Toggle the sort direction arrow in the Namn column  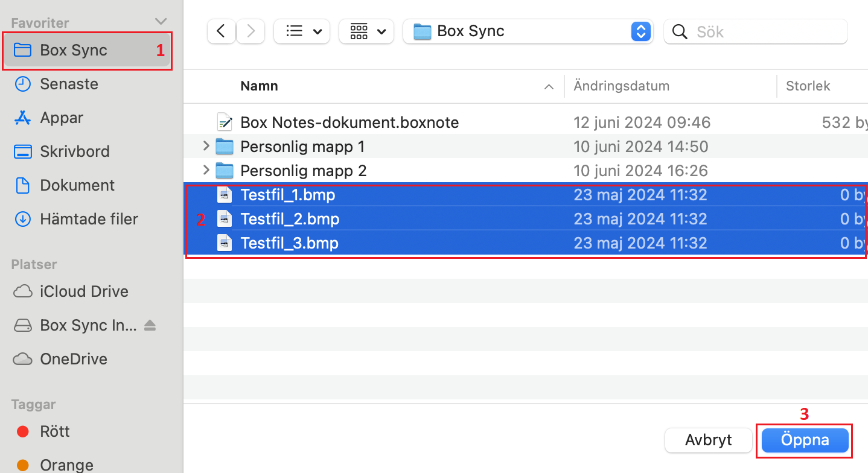pos(549,87)
